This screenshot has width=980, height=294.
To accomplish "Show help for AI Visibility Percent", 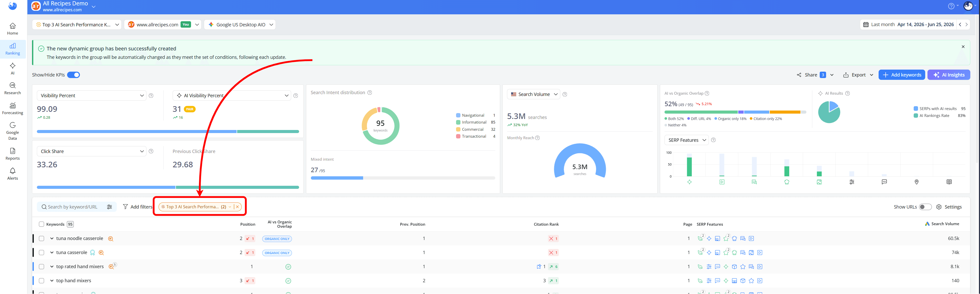I will [296, 95].
